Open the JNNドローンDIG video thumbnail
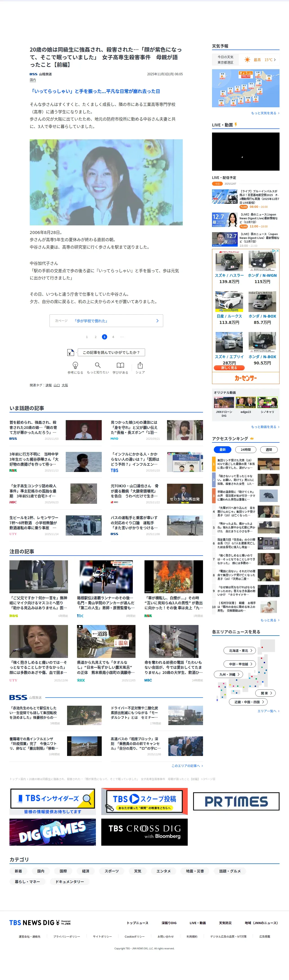The image size is (289, 980). pos(224,403)
